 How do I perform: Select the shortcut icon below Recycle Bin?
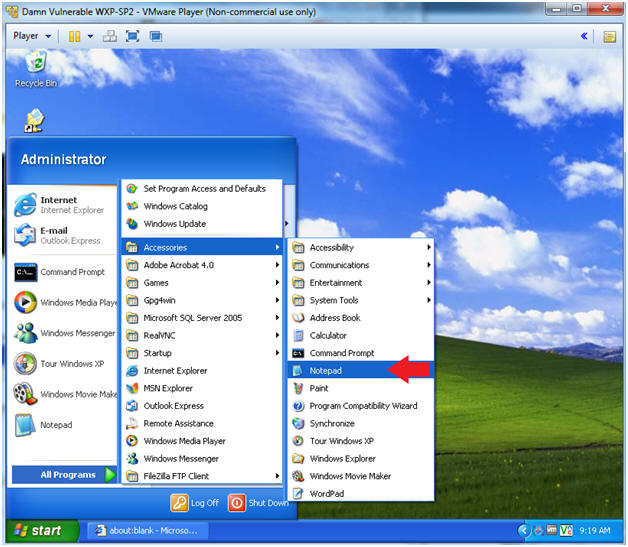pos(34,120)
